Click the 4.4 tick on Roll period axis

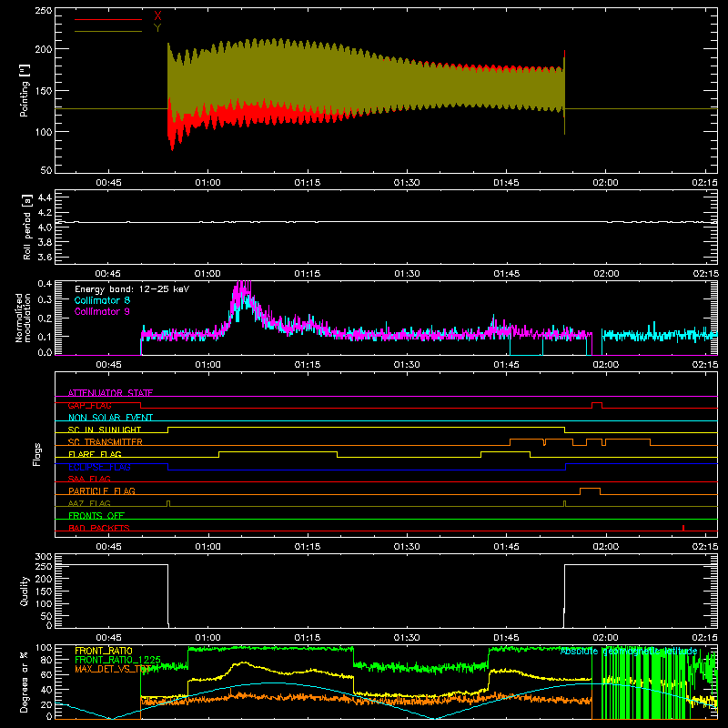45,197
